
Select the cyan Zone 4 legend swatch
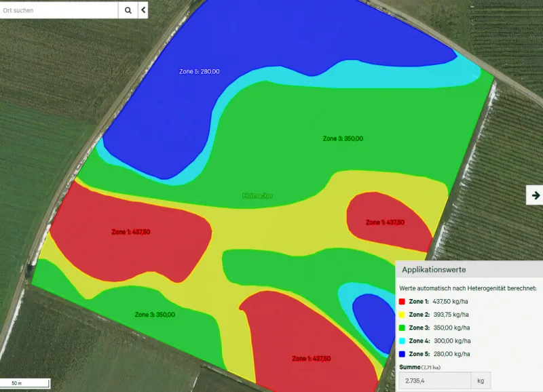(x=402, y=340)
